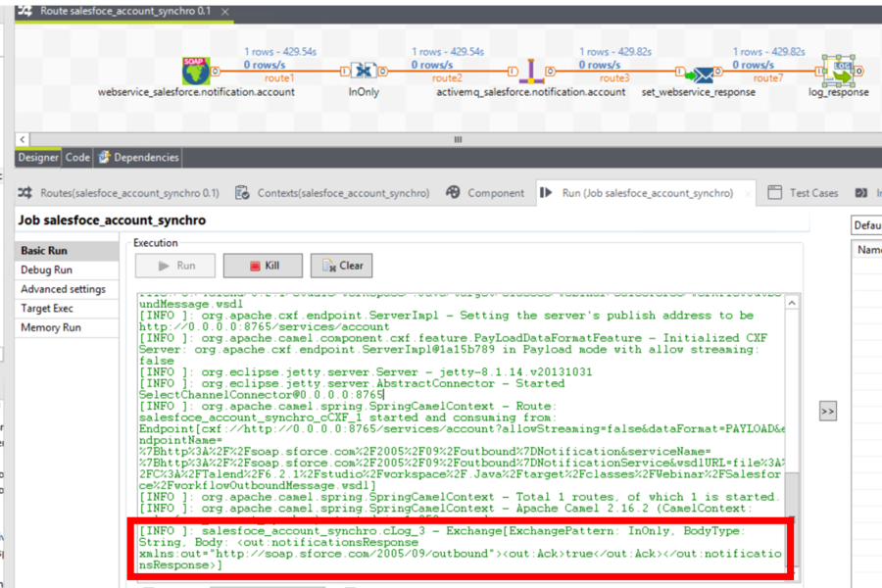This screenshot has width=882, height=588.
Task: Click the Name column header in context table
Action: coord(867,249)
